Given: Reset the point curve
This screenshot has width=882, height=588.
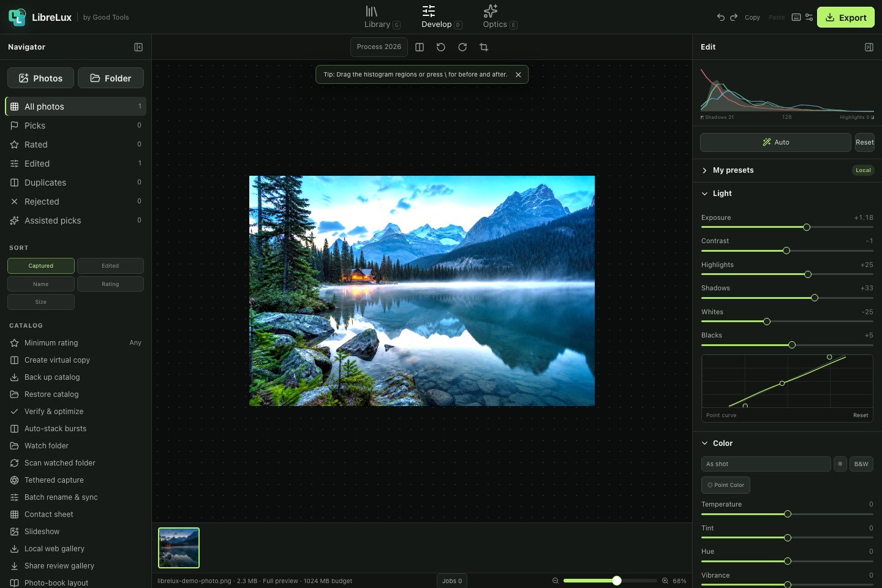Looking at the screenshot, I should coord(861,415).
